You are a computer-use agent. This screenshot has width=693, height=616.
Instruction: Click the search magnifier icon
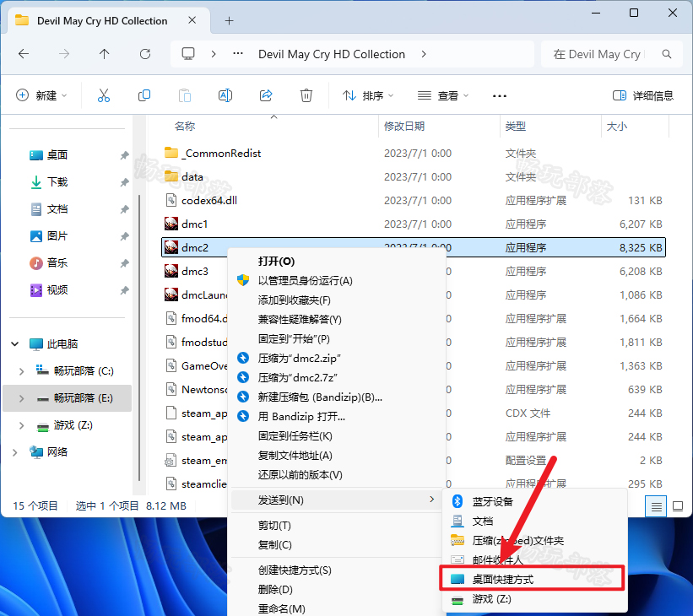tap(667, 54)
